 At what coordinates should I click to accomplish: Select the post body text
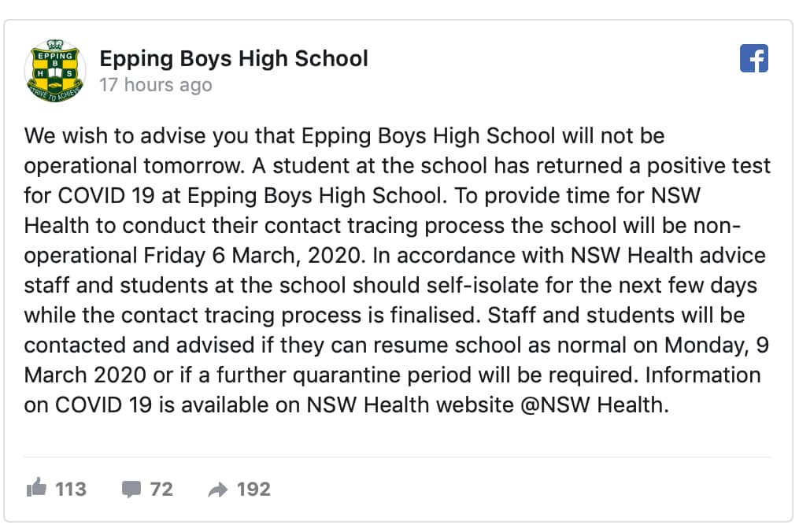(394, 270)
